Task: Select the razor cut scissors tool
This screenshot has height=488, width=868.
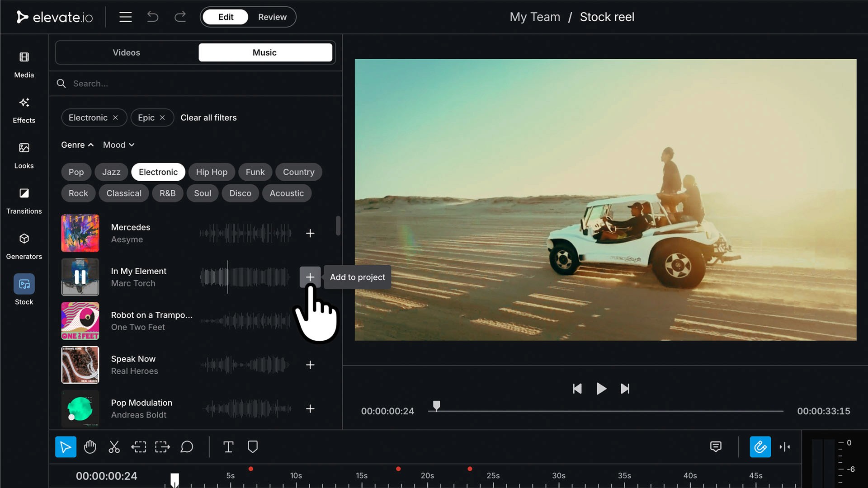Action: [114, 447]
